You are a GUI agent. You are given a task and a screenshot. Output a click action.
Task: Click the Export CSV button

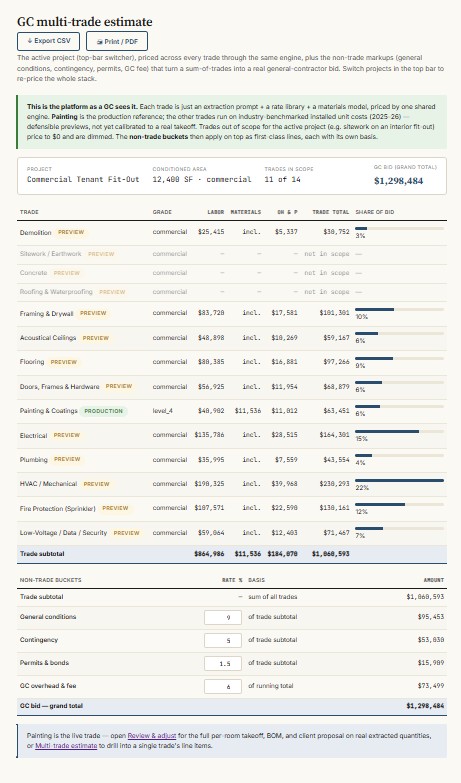(x=48, y=41)
